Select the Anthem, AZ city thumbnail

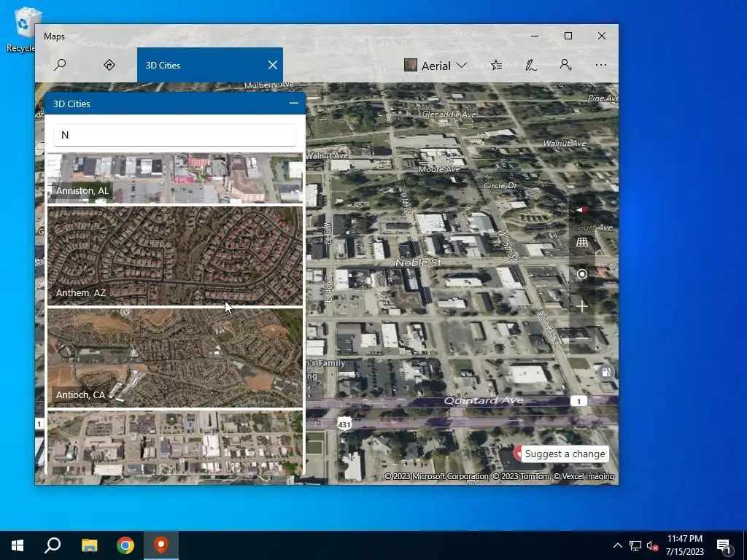(175, 256)
